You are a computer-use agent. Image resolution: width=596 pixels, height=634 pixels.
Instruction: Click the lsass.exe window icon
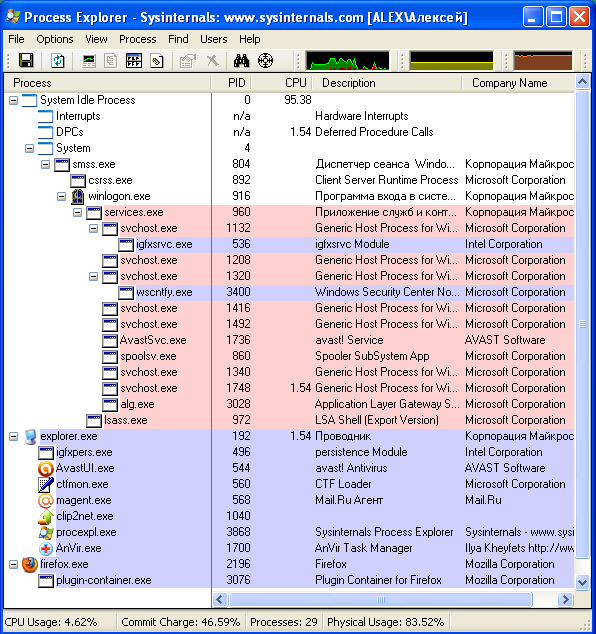(x=94, y=421)
